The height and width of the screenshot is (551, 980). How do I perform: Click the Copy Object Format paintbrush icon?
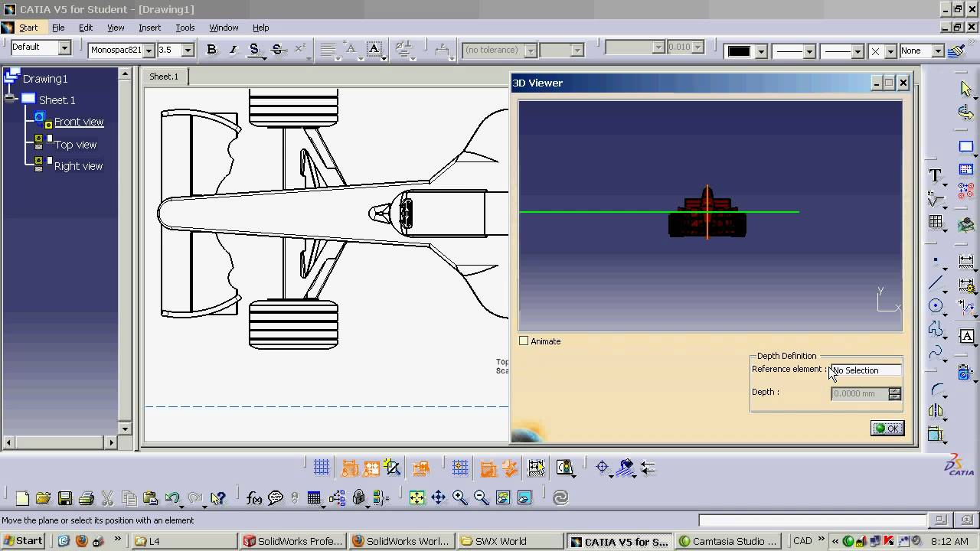click(956, 51)
